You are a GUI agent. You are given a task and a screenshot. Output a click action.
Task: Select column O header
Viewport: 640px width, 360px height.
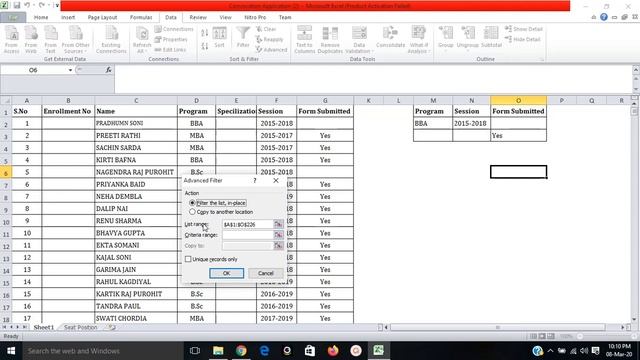[518, 100]
